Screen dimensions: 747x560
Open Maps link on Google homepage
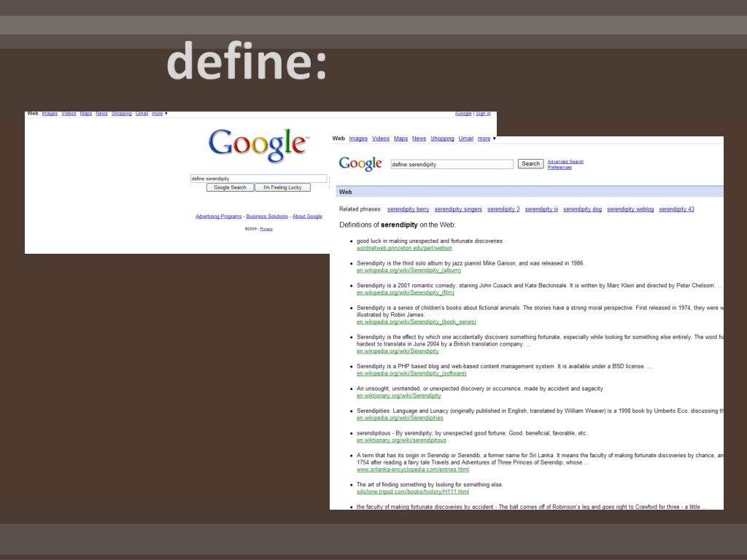86,114
